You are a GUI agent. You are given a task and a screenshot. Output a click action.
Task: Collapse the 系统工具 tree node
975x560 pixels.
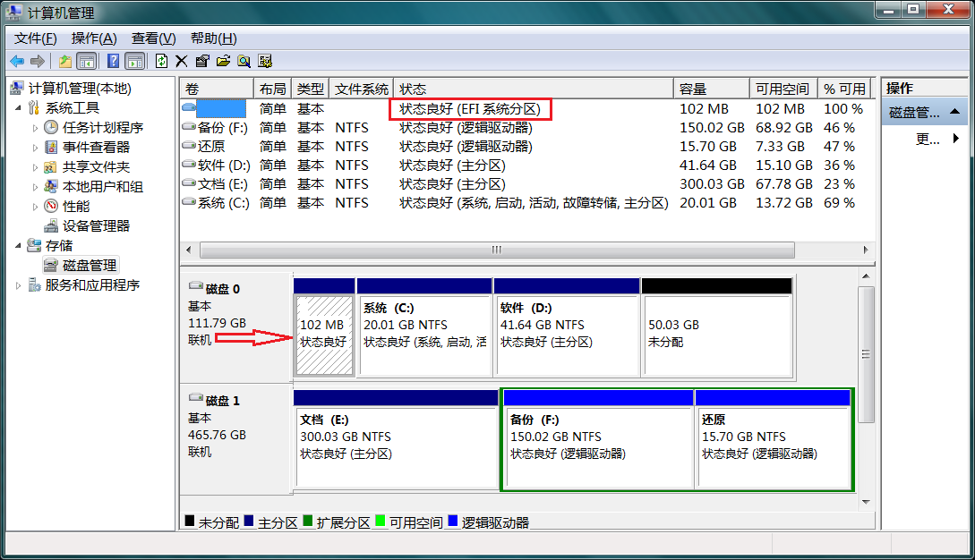(20, 108)
